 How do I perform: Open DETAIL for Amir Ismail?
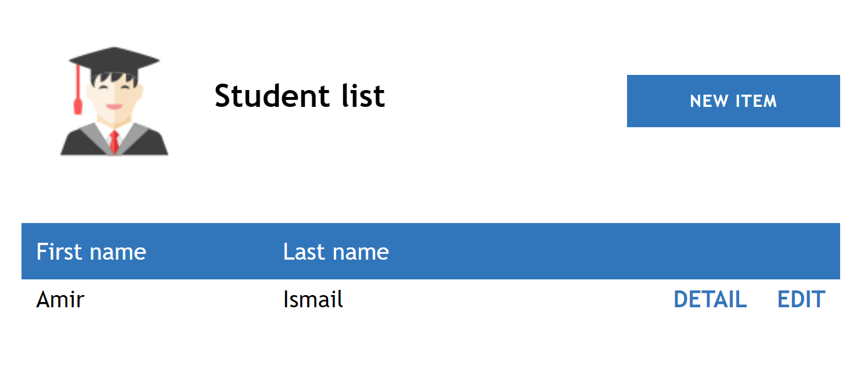point(709,300)
